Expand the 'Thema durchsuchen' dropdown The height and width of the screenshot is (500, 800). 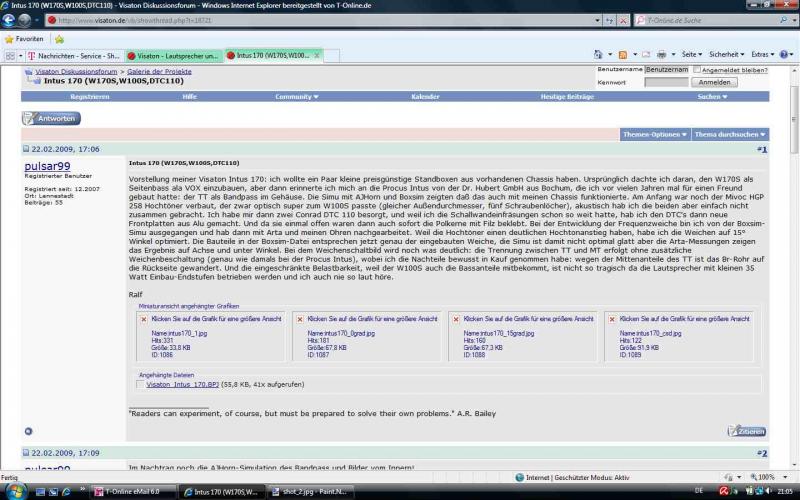731,133
